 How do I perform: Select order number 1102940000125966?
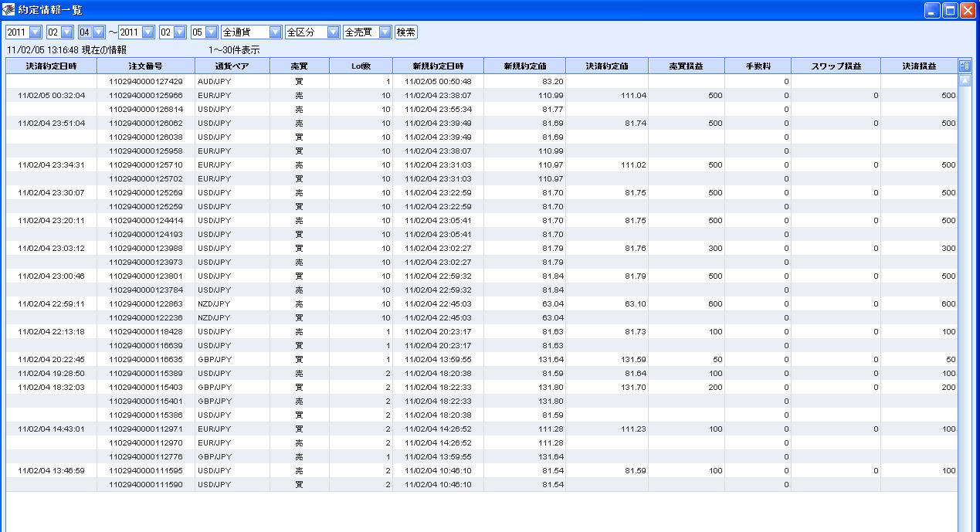[146, 95]
